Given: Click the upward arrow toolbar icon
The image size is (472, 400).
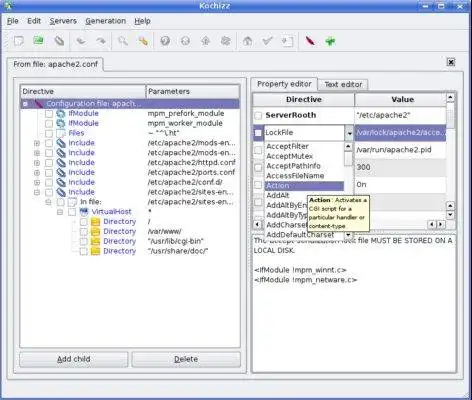Looking at the screenshot, I should point(206,41).
